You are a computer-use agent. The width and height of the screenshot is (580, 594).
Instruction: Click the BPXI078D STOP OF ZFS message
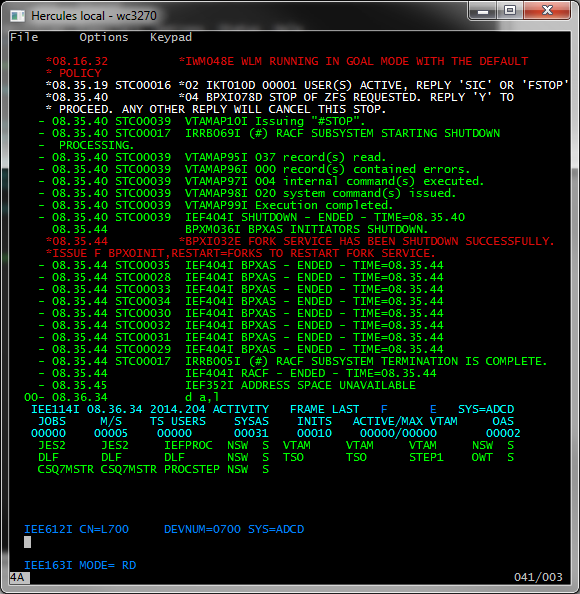(x=280, y=103)
